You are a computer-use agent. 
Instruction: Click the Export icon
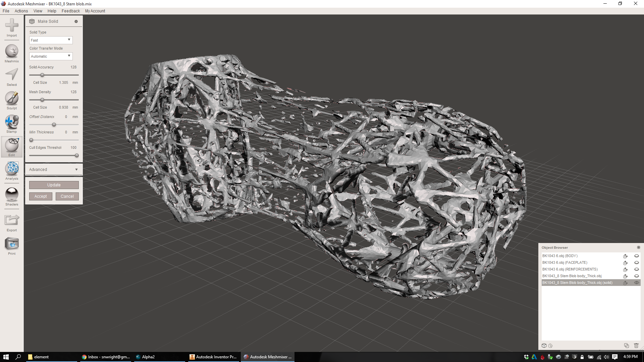(12, 220)
